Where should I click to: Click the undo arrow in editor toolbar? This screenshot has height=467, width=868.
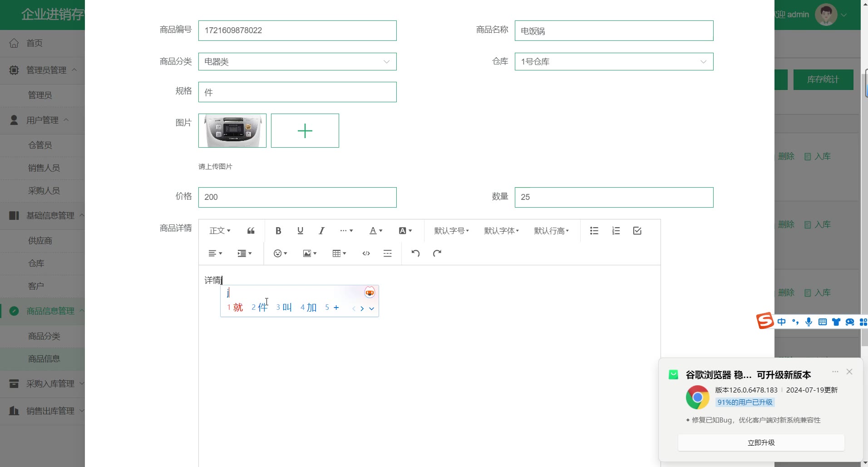click(415, 253)
